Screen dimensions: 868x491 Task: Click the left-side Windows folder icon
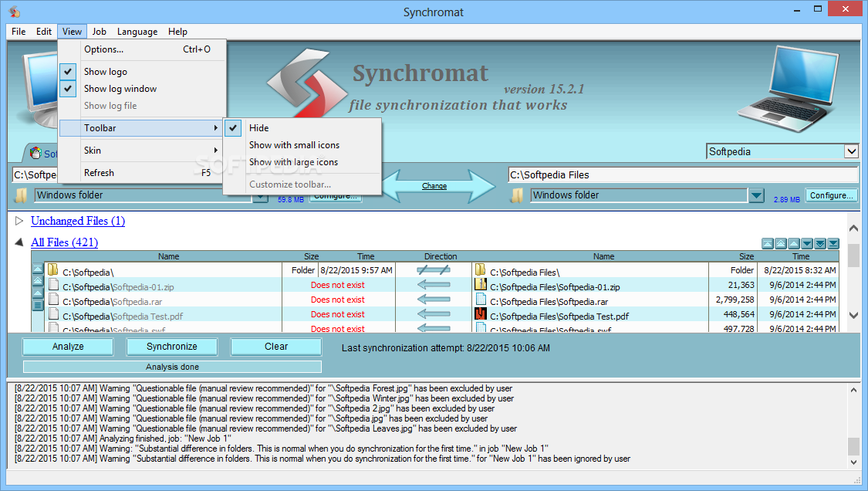[x=21, y=195]
